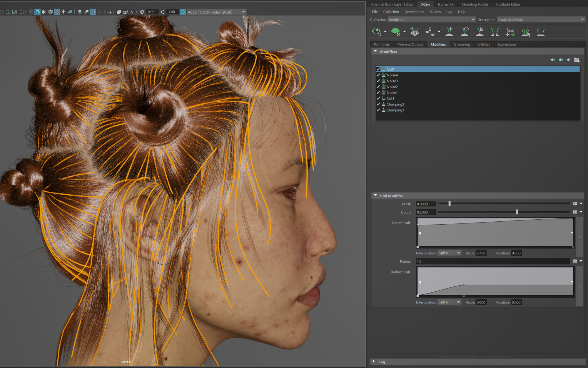Viewport: 588px width, 368px height.
Task: Open the XGen File menu
Action: [x=375, y=12]
